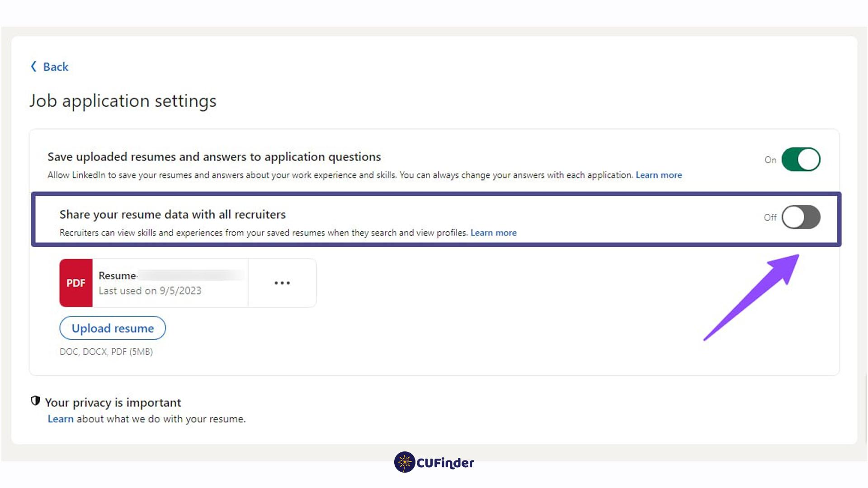The width and height of the screenshot is (868, 488).
Task: Open Learn more about saving resumes
Action: click(x=659, y=175)
